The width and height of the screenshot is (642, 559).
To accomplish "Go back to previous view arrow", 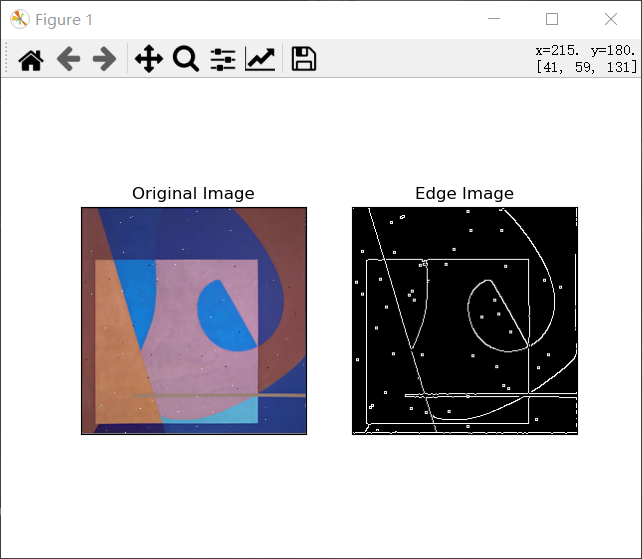I will (x=68, y=59).
